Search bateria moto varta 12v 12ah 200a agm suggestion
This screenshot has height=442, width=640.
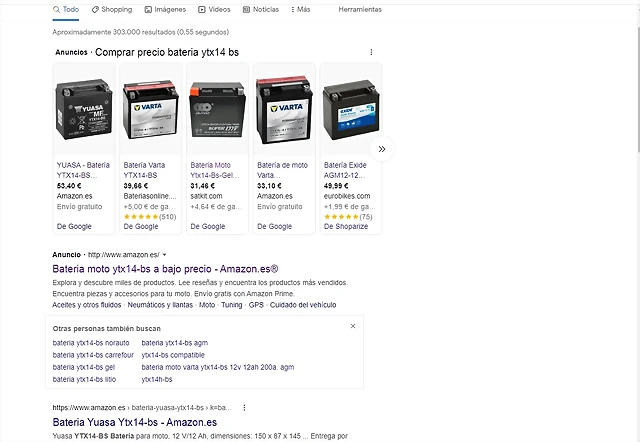(x=218, y=367)
